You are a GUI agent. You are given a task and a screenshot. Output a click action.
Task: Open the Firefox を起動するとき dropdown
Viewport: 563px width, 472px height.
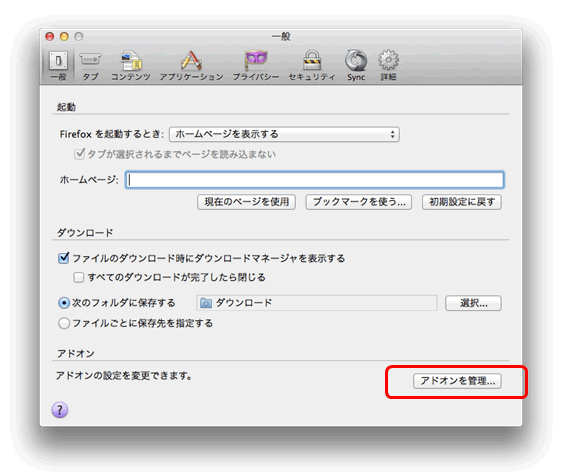[284, 134]
